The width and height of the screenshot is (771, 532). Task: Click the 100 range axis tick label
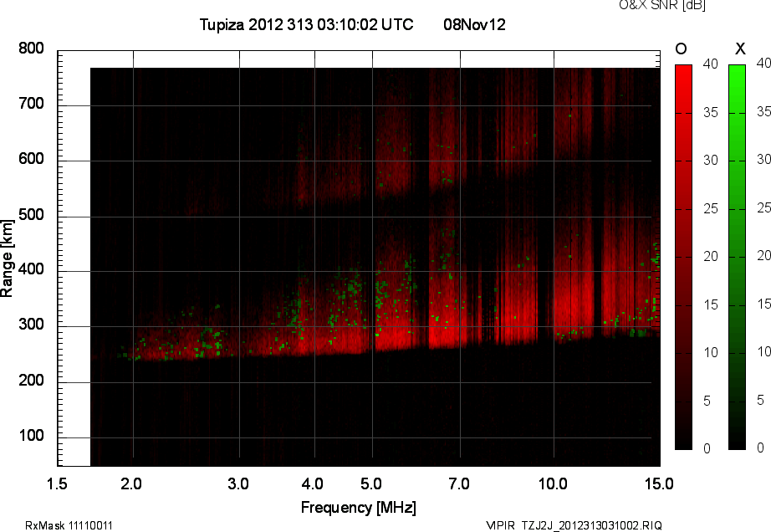(31, 436)
